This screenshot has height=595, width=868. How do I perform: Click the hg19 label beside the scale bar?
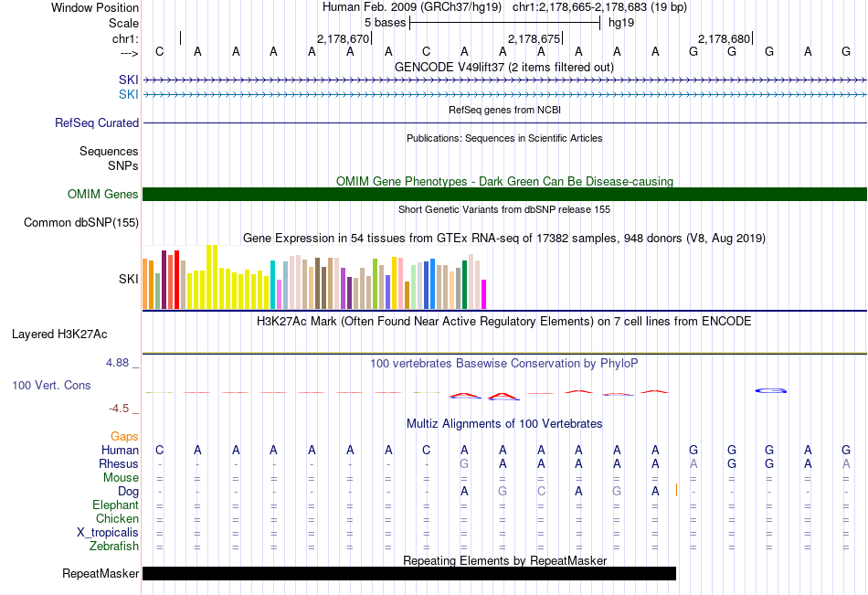[621, 23]
